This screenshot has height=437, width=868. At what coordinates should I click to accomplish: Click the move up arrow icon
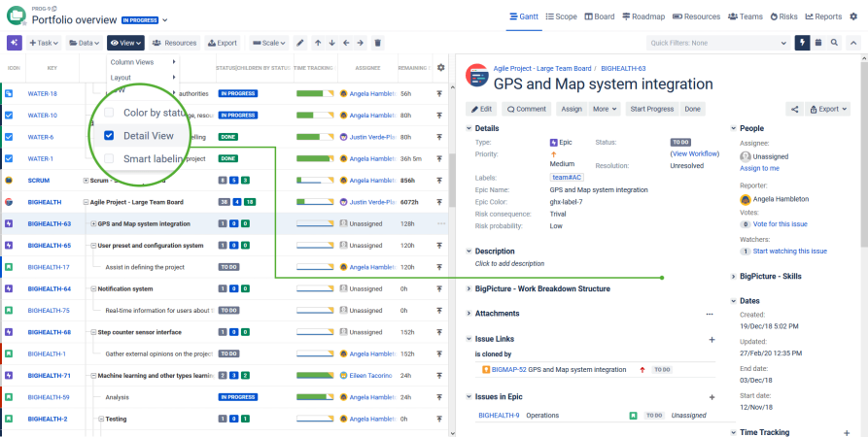pyautogui.click(x=317, y=43)
